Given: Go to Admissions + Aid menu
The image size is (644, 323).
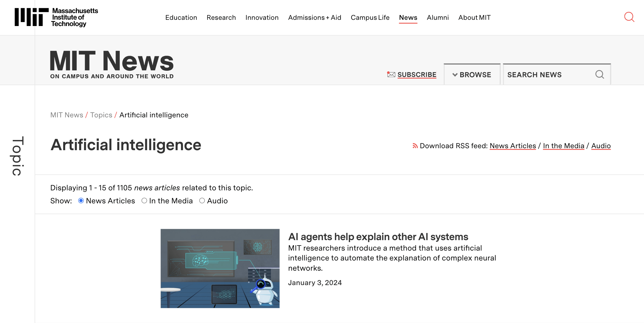Looking at the screenshot, I should 314,18.
